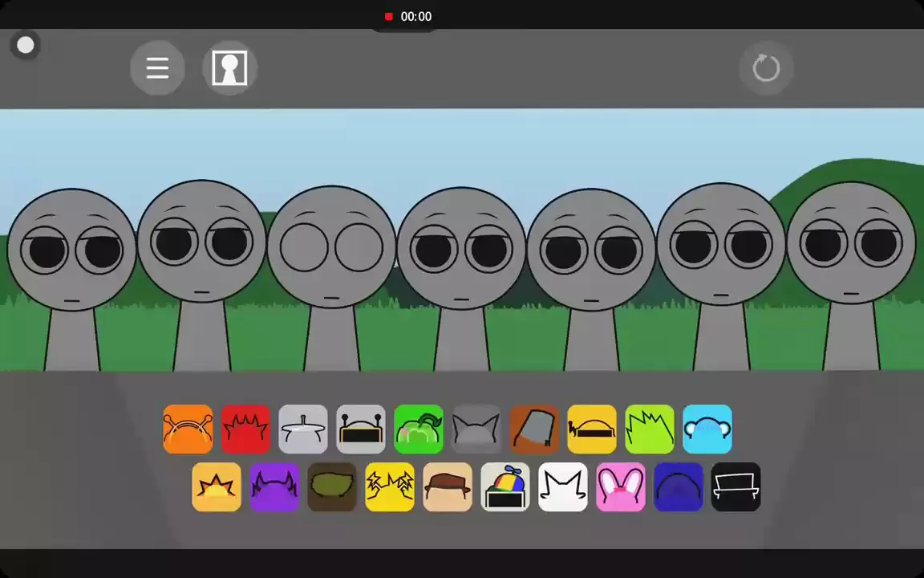
Task: Click the red recording indicator at top
Action: pos(388,17)
